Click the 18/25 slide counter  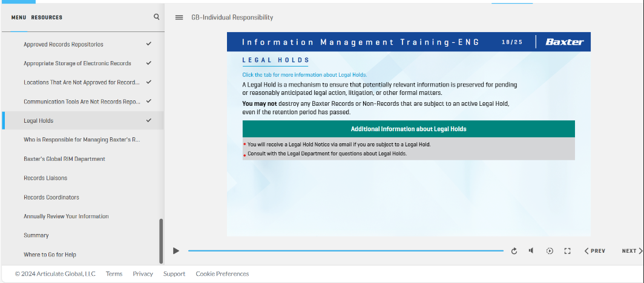[512, 42]
